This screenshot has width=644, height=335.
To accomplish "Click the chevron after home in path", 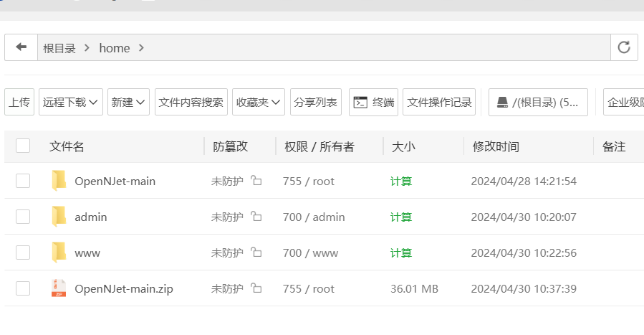I will [x=141, y=47].
